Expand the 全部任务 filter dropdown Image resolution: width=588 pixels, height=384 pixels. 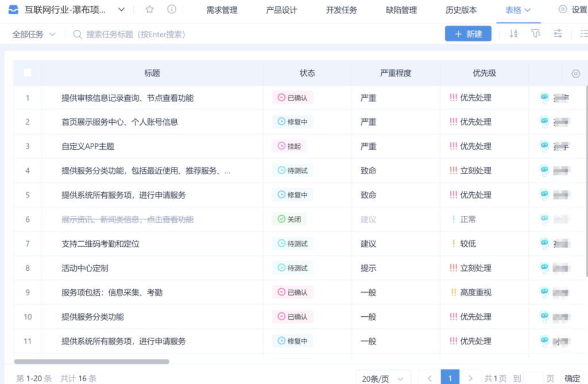point(34,34)
